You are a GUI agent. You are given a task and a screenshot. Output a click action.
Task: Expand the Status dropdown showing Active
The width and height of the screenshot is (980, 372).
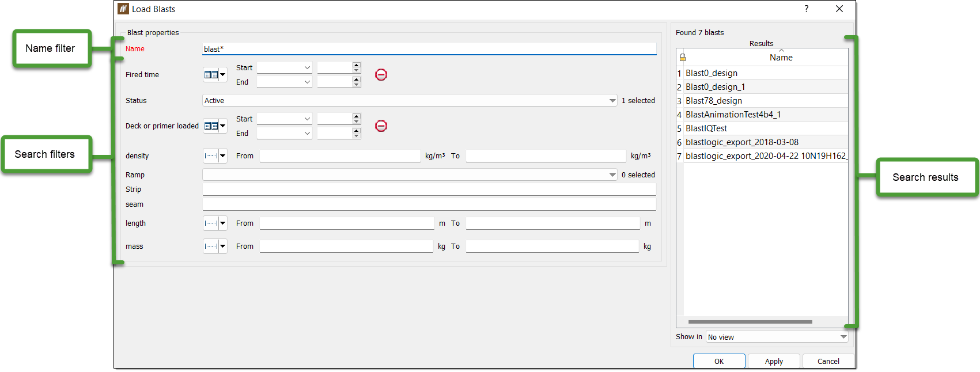click(410, 101)
